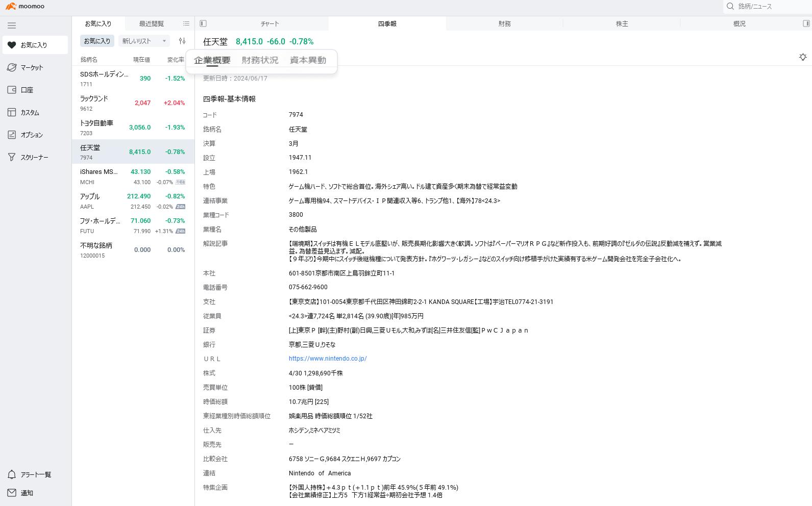Image resolution: width=812 pixels, height=506 pixels.
Task: Click the search magnifier icon
Action: (x=730, y=6)
